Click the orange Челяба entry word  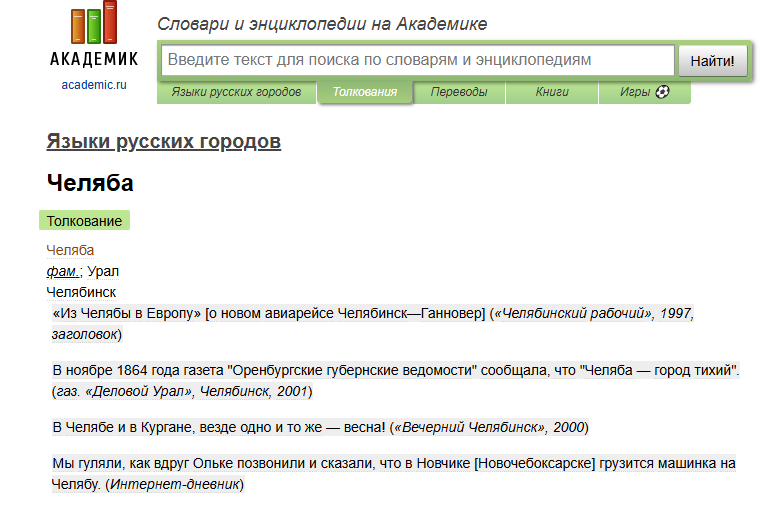coord(70,251)
